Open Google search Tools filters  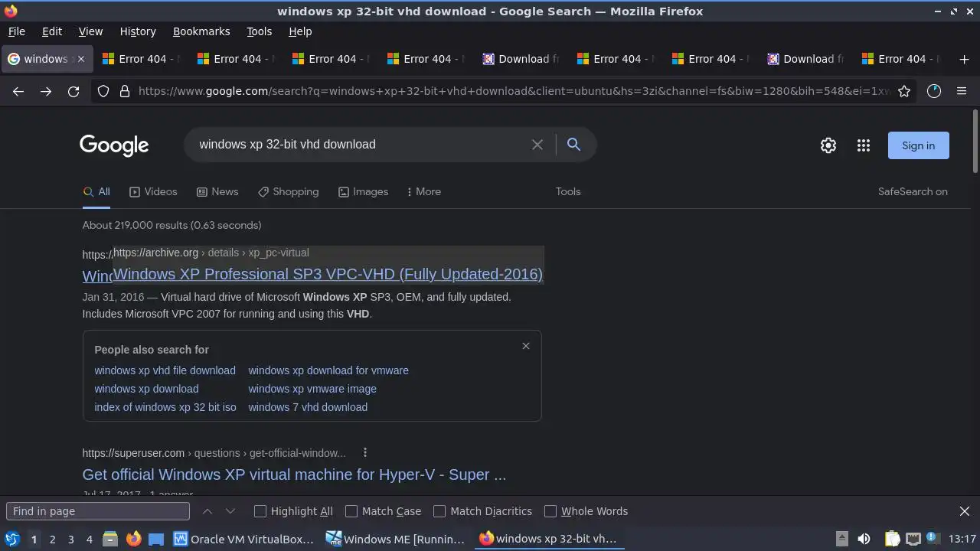pyautogui.click(x=568, y=191)
